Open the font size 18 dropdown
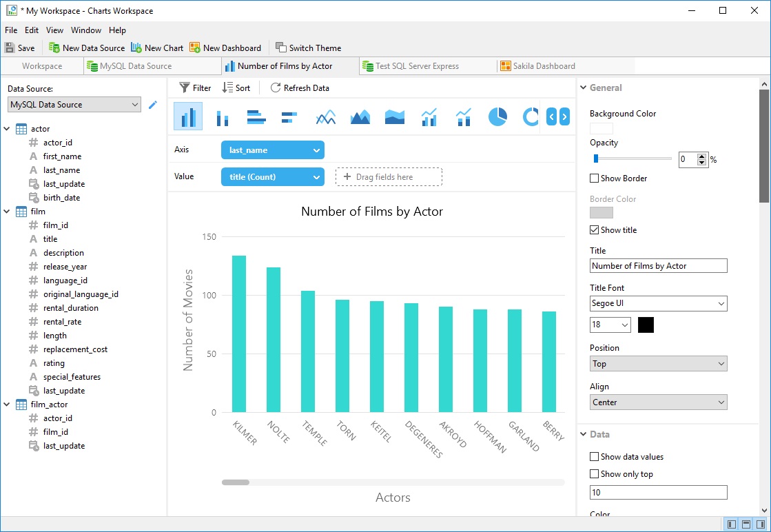 (610, 325)
